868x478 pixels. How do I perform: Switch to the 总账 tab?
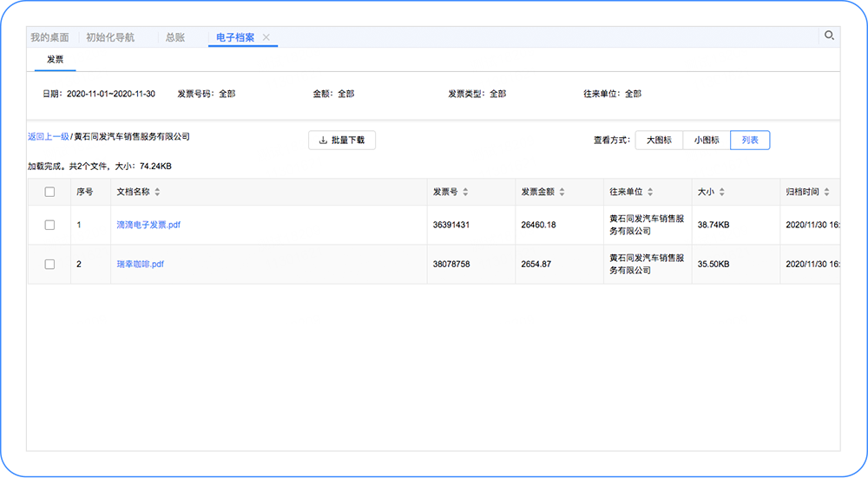pos(174,37)
